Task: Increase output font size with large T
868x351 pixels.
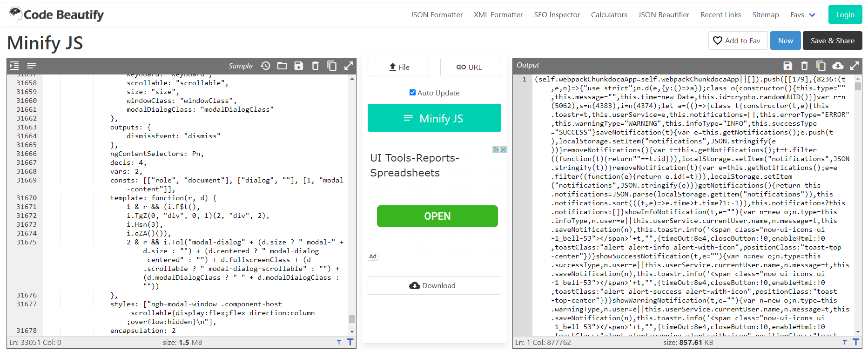Action: [856, 342]
